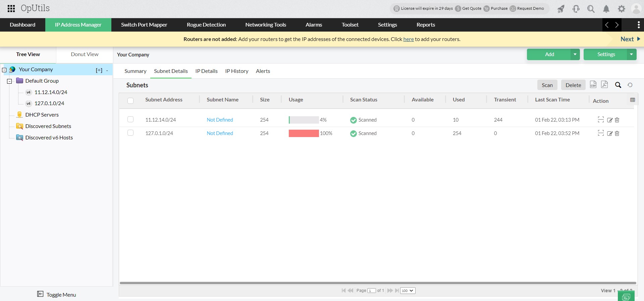Screen dimensions: 644x301
Task: Delete subnet 11.12.14.0/24 via trash icon
Action: point(617,120)
